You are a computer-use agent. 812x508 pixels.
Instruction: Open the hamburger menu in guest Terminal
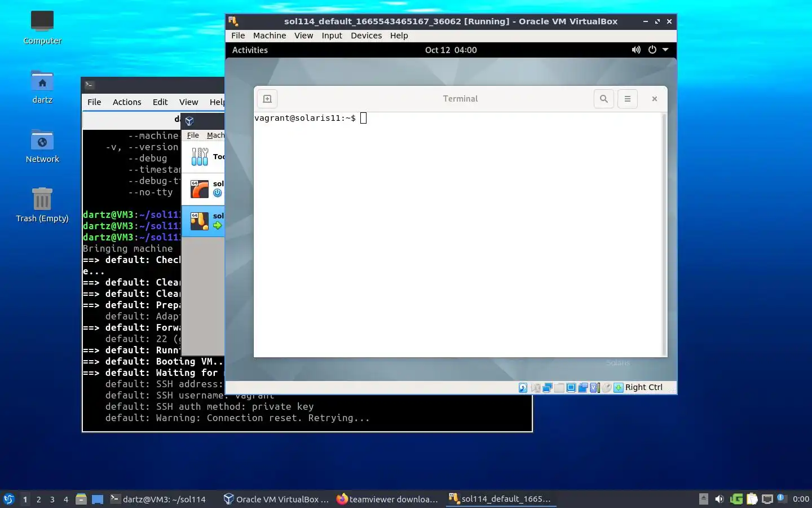click(x=628, y=99)
